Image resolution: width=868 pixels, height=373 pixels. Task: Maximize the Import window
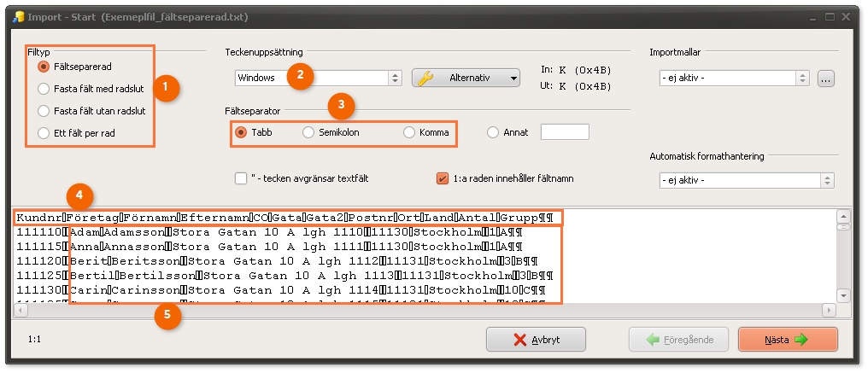point(830,17)
